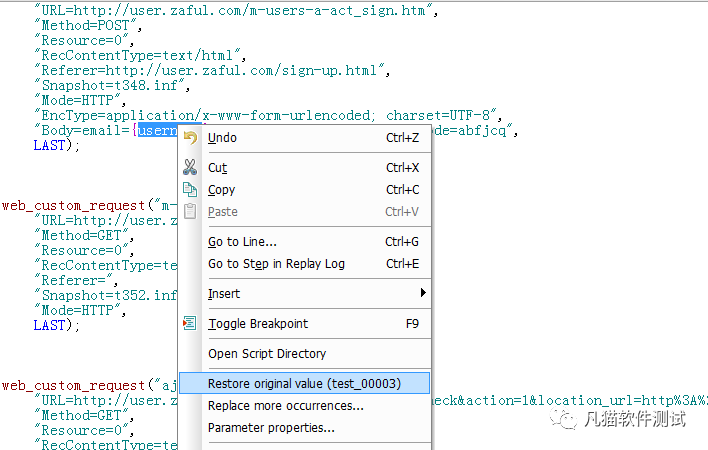
Task: Select the Paste menu entry
Action: pos(305,212)
